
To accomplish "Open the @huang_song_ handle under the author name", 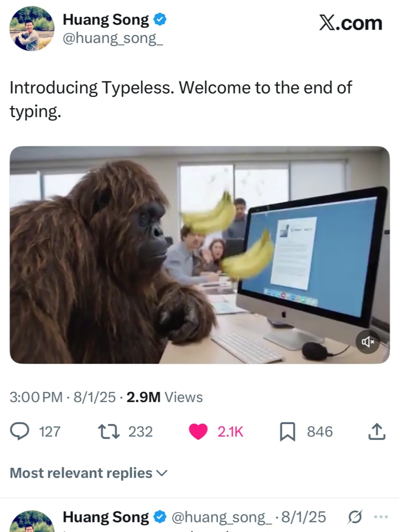I will [x=113, y=38].
